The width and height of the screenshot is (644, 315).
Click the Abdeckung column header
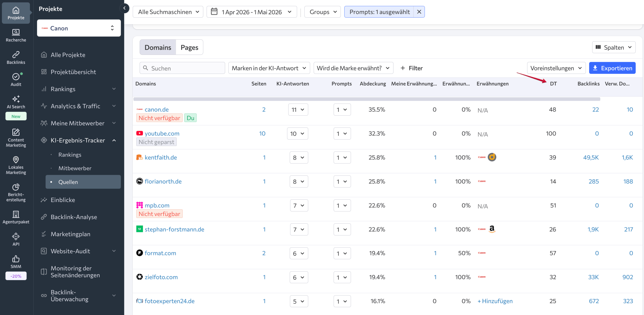point(373,84)
